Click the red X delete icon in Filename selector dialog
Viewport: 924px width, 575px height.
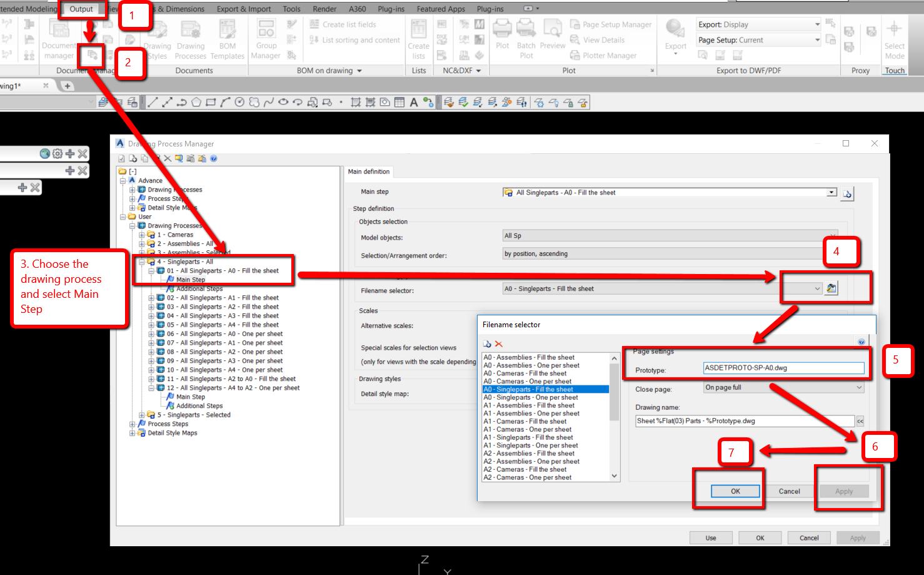pyautogui.click(x=498, y=343)
